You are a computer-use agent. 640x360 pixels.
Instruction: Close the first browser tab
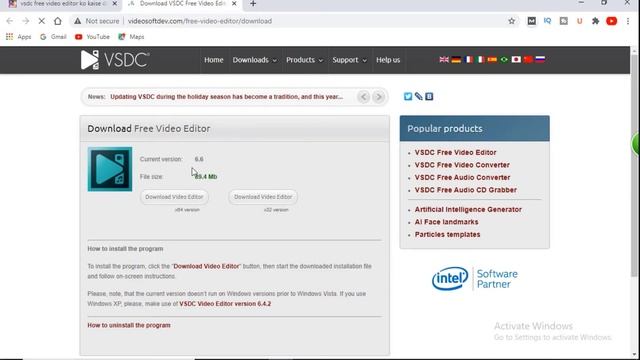(115, 4)
